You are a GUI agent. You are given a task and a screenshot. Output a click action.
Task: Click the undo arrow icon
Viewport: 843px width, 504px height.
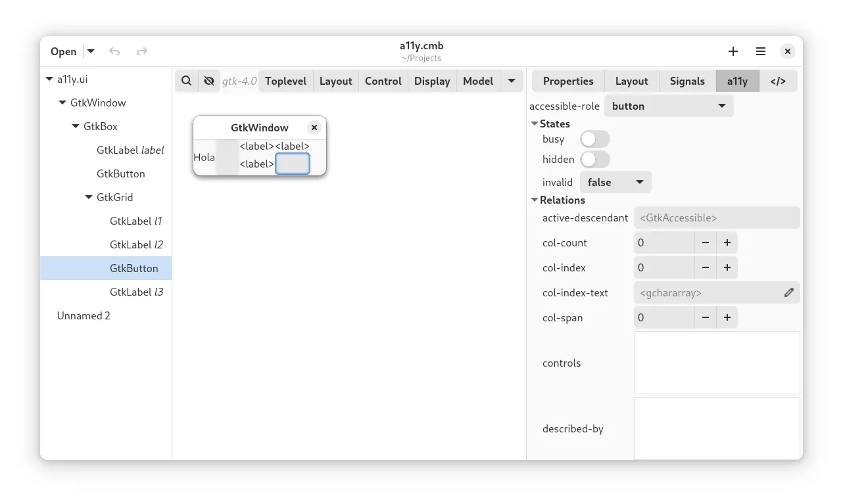[114, 51]
